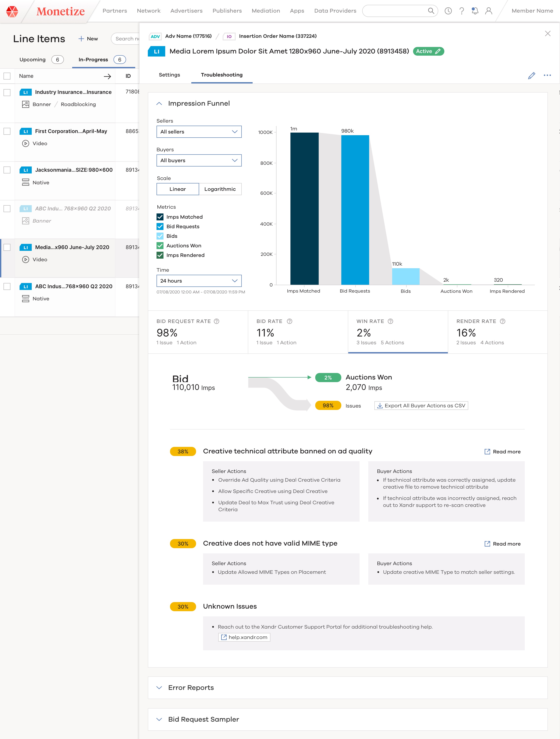560x739 pixels.
Task: Open the help.xandr.com link
Action: [244, 637]
